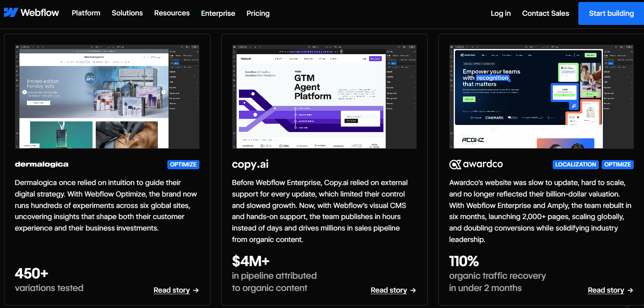The height and width of the screenshot is (308, 644).
Task: Click arrow icon next to Dermalogica Read story
Action: (196, 290)
